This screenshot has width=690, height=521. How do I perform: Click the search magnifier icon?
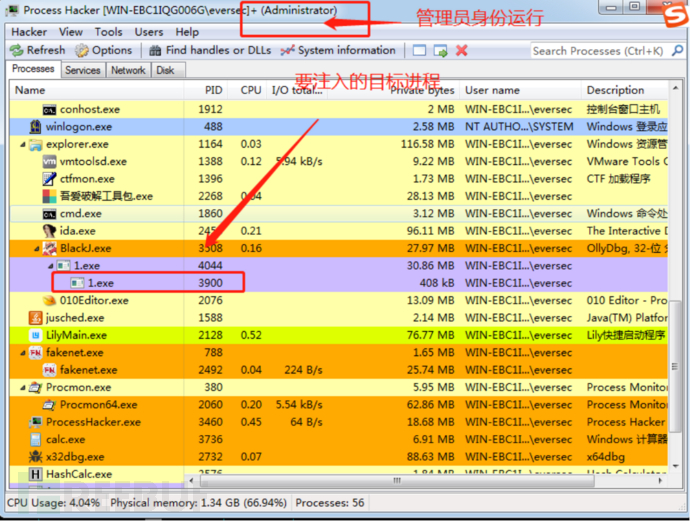coord(677,51)
